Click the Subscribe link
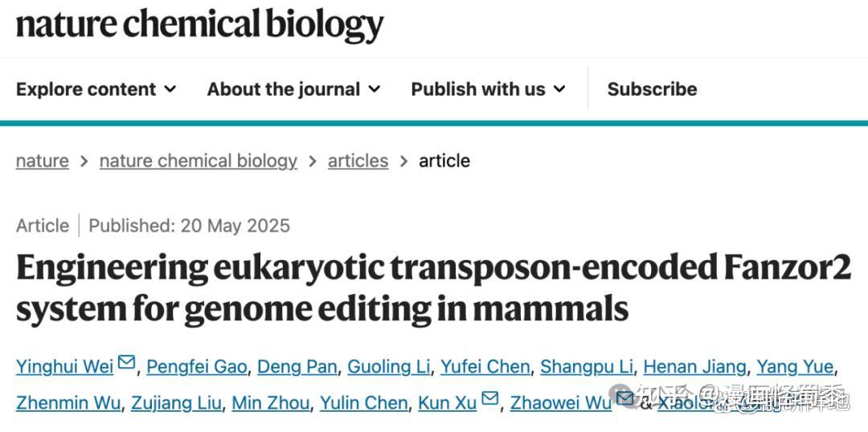Viewport: 868px width, 432px height. click(x=652, y=89)
